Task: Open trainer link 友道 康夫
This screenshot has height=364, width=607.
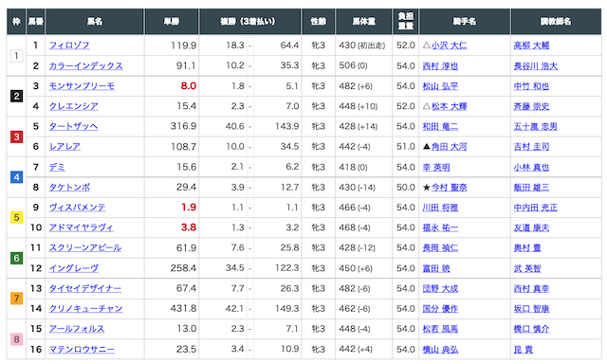Action: (531, 227)
